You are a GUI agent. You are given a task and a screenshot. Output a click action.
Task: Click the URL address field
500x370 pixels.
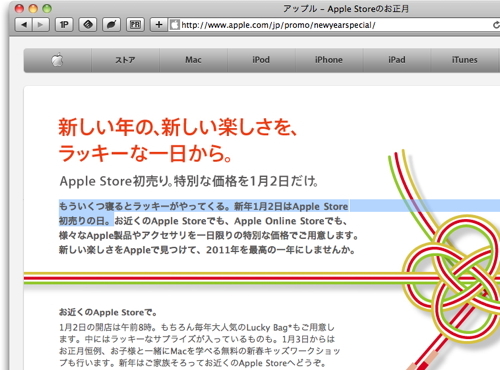pyautogui.click(x=333, y=25)
